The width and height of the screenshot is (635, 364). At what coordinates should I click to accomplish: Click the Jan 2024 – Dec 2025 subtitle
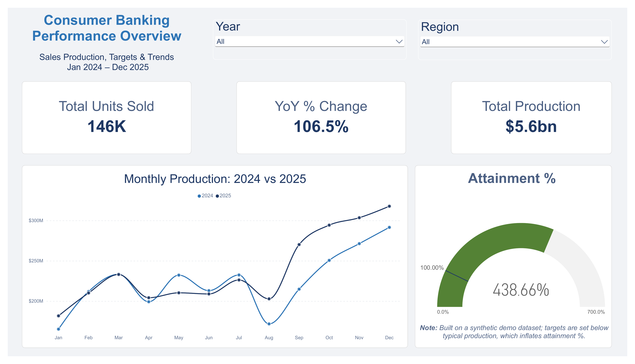pyautogui.click(x=108, y=67)
